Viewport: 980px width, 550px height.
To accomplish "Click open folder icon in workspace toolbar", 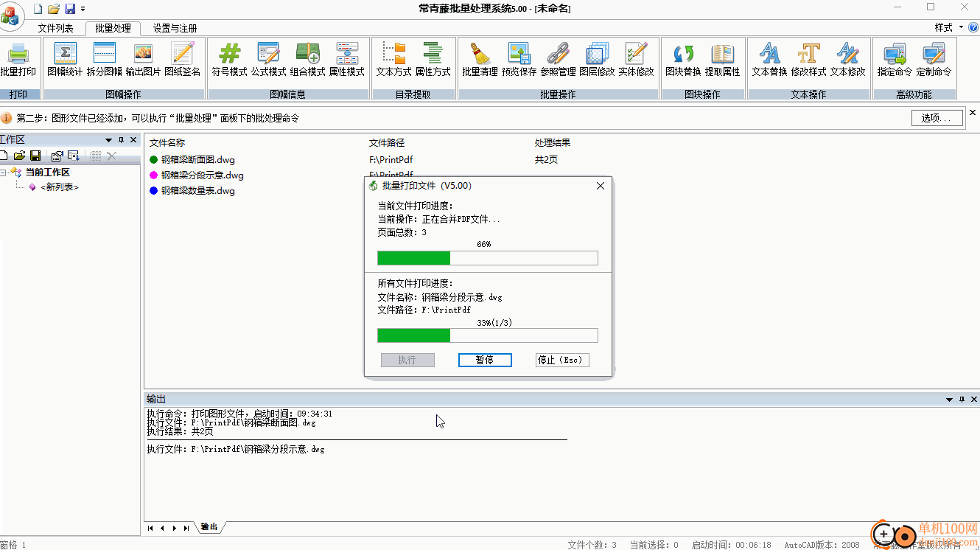I will point(20,156).
